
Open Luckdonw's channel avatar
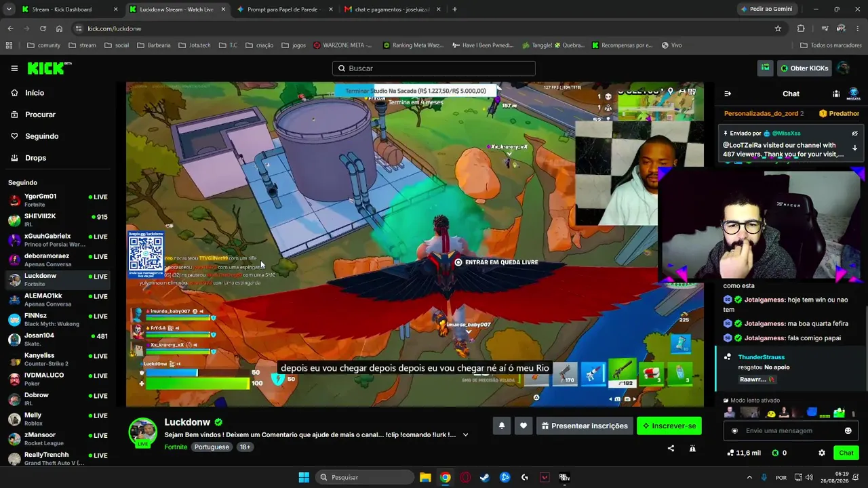[142, 432]
